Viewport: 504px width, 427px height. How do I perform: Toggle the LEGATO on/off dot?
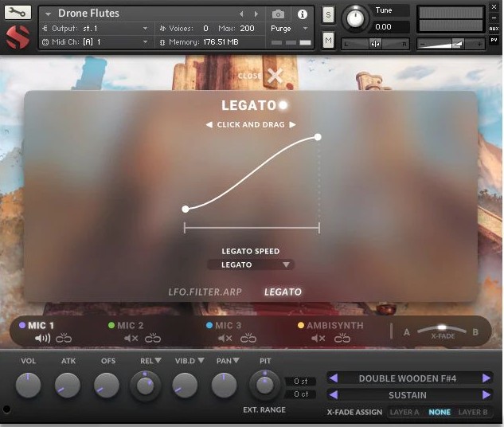pyautogui.click(x=283, y=105)
